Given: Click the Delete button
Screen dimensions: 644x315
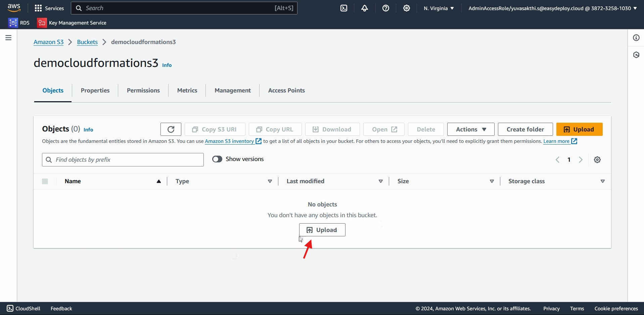Looking at the screenshot, I should tap(426, 129).
